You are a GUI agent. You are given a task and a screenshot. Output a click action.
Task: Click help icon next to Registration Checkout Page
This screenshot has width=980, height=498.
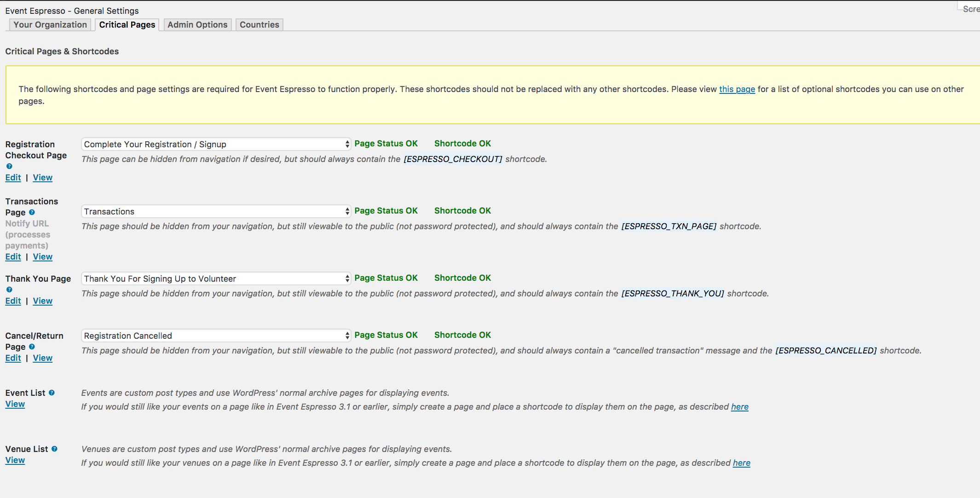point(9,167)
